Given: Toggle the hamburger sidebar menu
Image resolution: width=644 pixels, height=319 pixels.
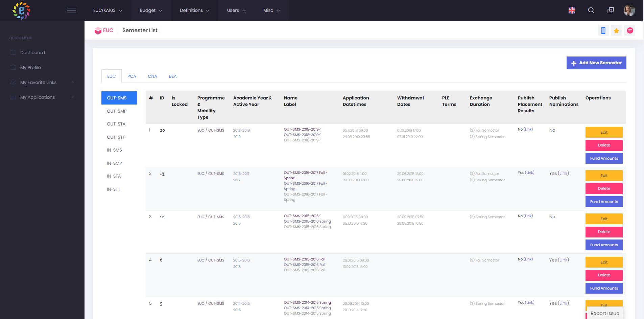Looking at the screenshot, I should point(72,10).
